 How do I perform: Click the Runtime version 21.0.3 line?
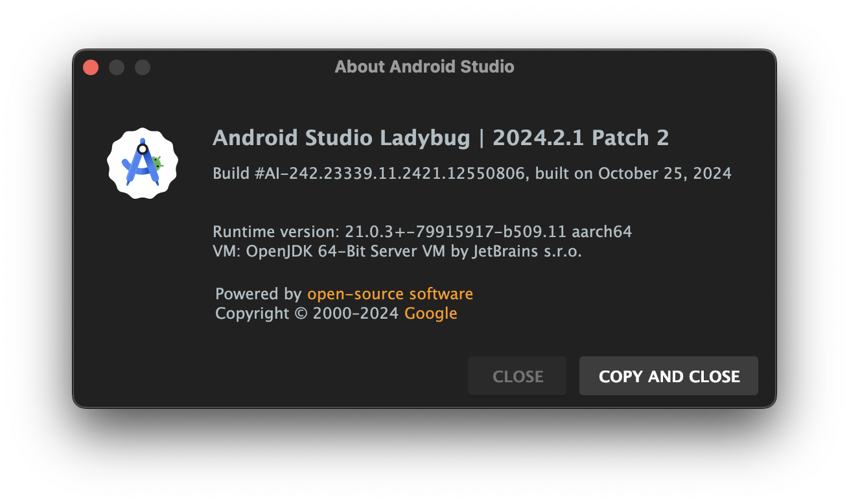pos(422,231)
